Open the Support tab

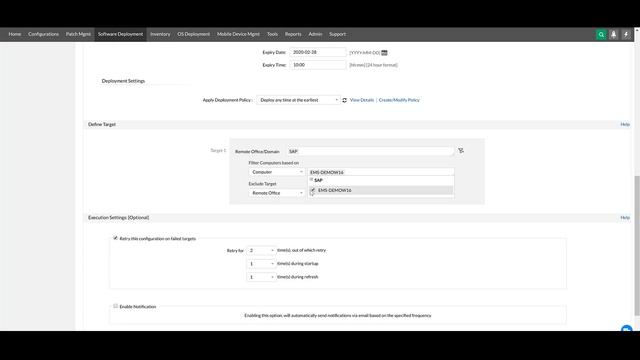click(x=337, y=34)
